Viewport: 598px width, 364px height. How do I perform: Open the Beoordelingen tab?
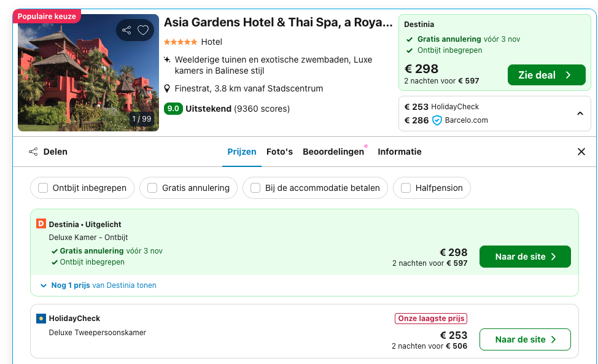point(332,152)
